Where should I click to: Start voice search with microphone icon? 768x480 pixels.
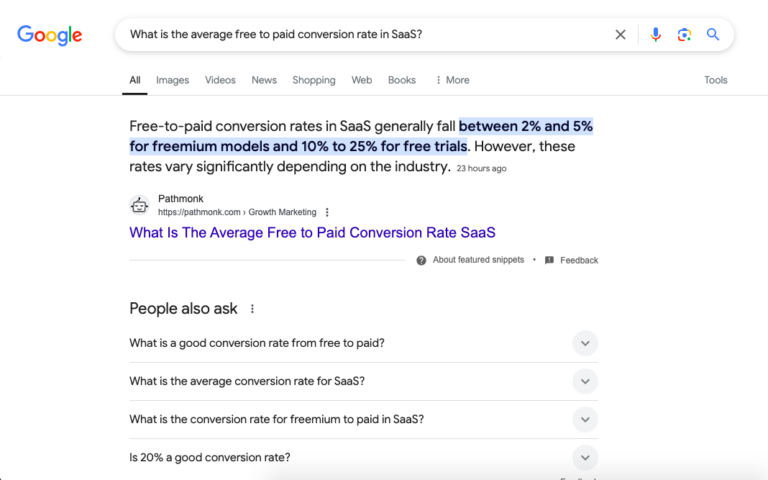(x=655, y=34)
